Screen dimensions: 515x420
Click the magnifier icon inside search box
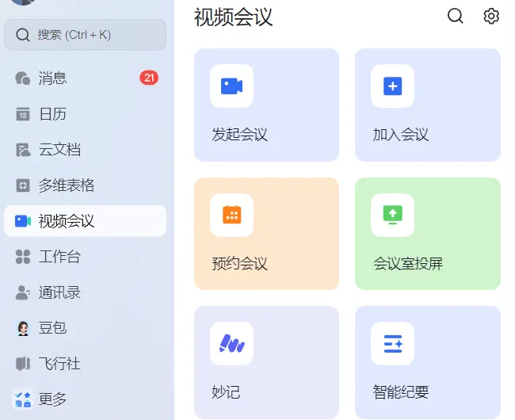23,35
